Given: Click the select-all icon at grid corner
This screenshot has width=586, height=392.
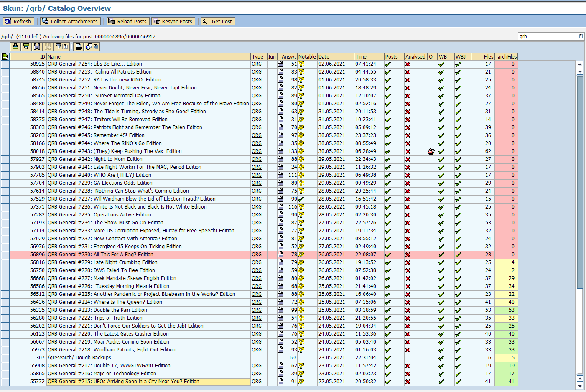Looking at the screenshot, I should [x=5, y=56].
